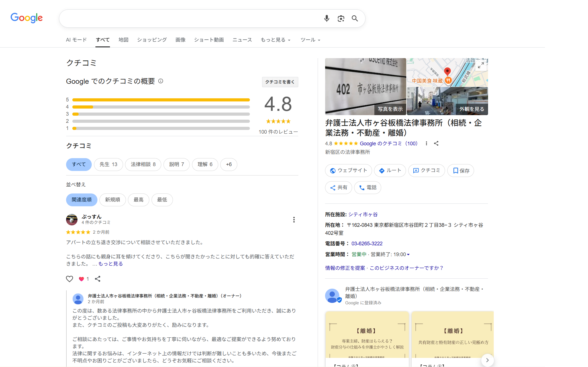The image size is (588, 367).
Task: Switch to the ショッピング tab
Action: click(152, 40)
